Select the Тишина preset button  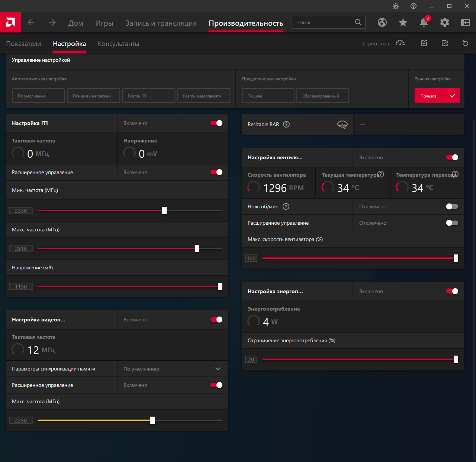268,96
